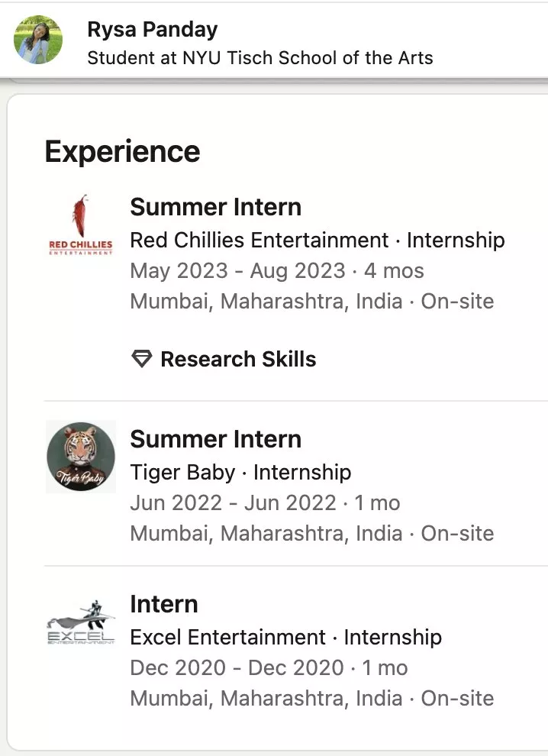Screen dimensions: 548x756
Task: Open the Excel Entertainment logo
Action: (x=80, y=622)
